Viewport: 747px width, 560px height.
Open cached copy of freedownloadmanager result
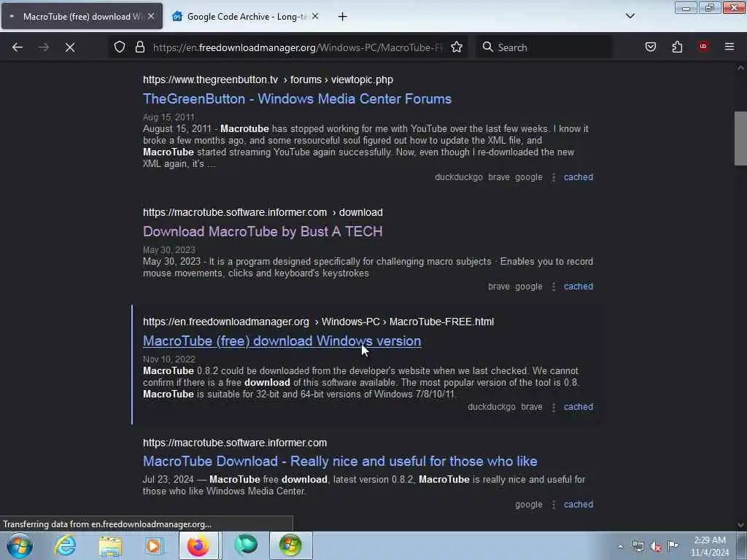(x=578, y=407)
